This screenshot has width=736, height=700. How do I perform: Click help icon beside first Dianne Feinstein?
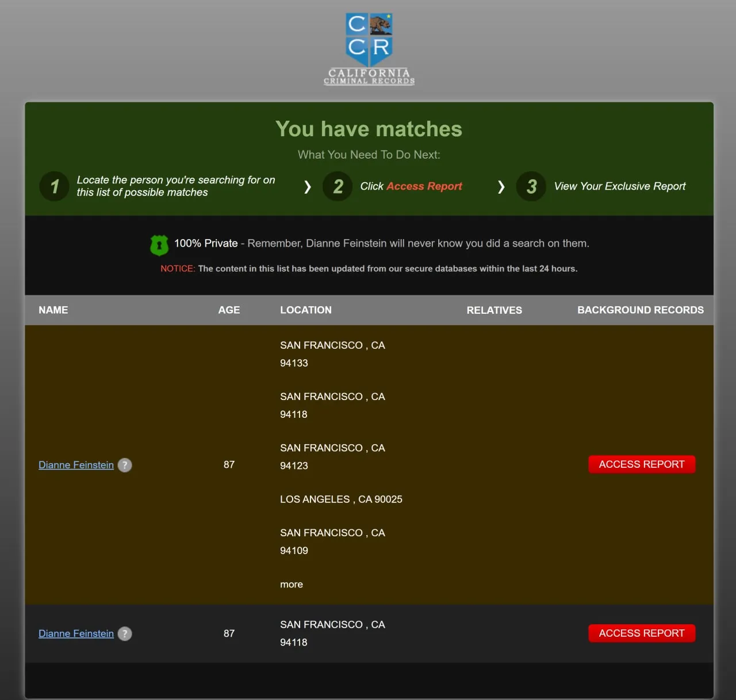coord(125,465)
